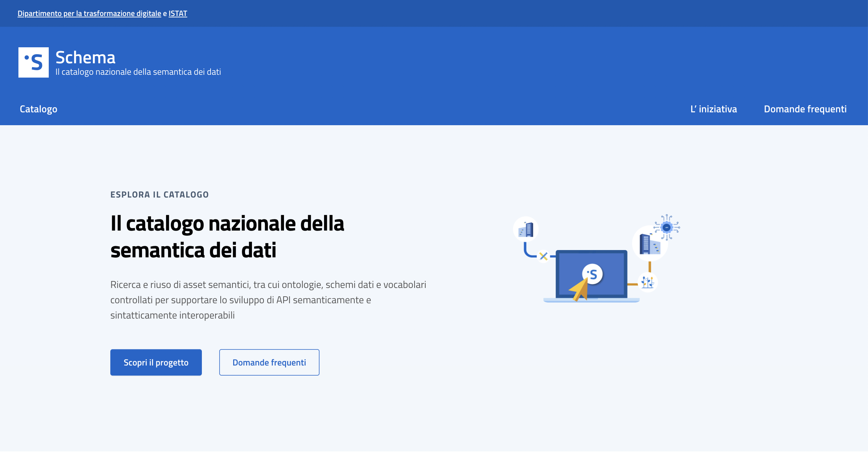Image resolution: width=868 pixels, height=466 pixels.
Task: Click the subtitle under the Schema logo
Action: (138, 72)
